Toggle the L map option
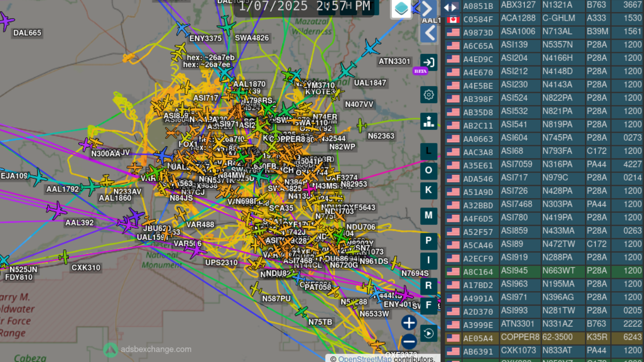This screenshot has height=362, width=644. pyautogui.click(x=429, y=151)
